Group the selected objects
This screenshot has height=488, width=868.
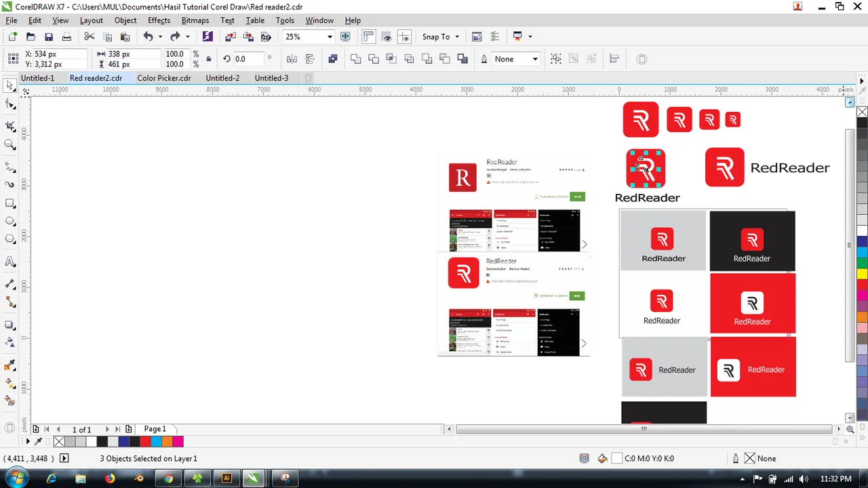(555, 59)
